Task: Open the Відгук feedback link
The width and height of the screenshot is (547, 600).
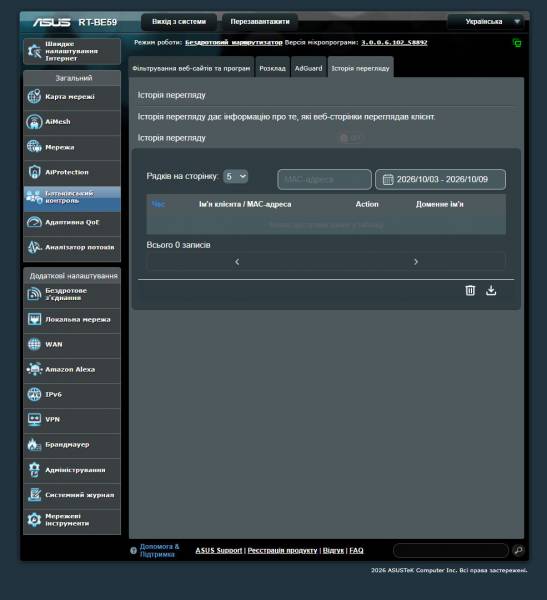Action: coord(333,550)
